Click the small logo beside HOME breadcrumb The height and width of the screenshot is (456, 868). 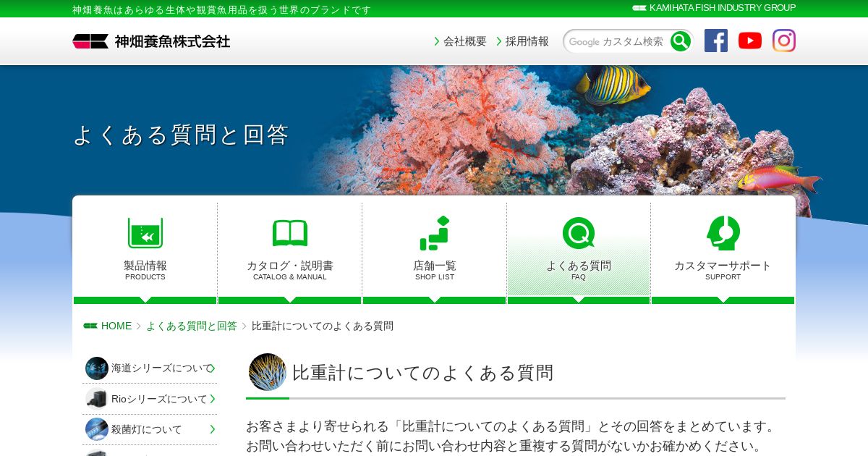tap(90, 326)
